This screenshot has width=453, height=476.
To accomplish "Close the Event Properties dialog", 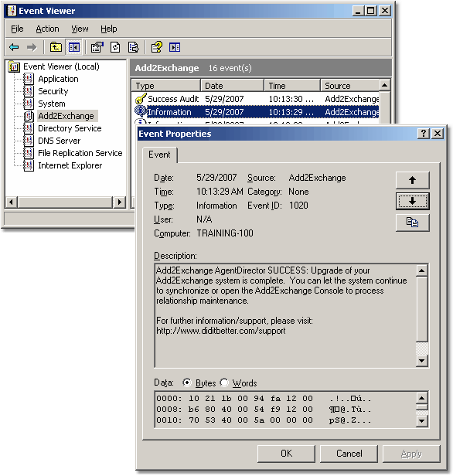I will tap(438, 133).
